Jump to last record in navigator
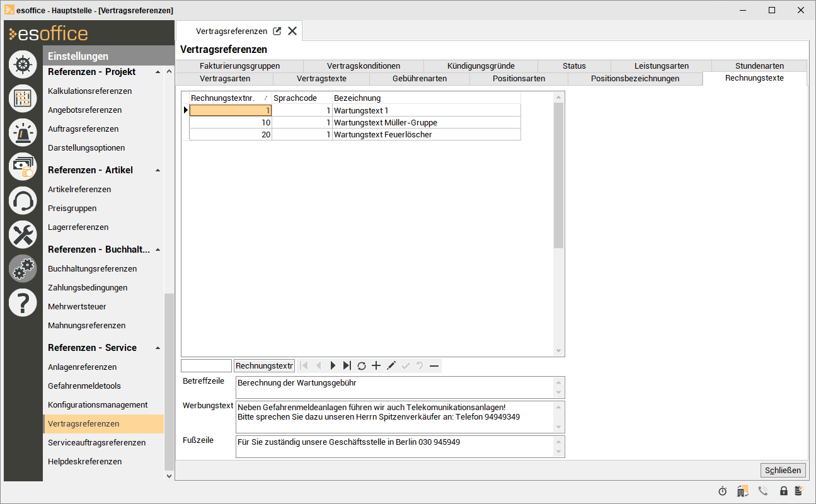Image resolution: width=816 pixels, height=504 pixels. point(347,365)
